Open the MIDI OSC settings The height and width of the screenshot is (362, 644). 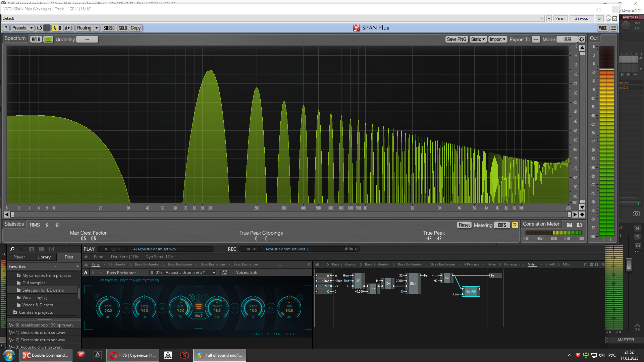tap(224, 273)
